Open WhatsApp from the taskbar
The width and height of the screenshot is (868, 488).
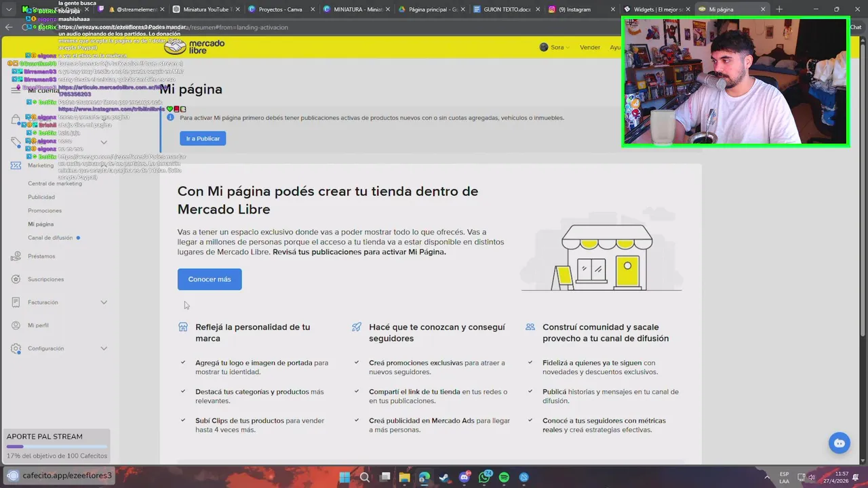pos(484,477)
